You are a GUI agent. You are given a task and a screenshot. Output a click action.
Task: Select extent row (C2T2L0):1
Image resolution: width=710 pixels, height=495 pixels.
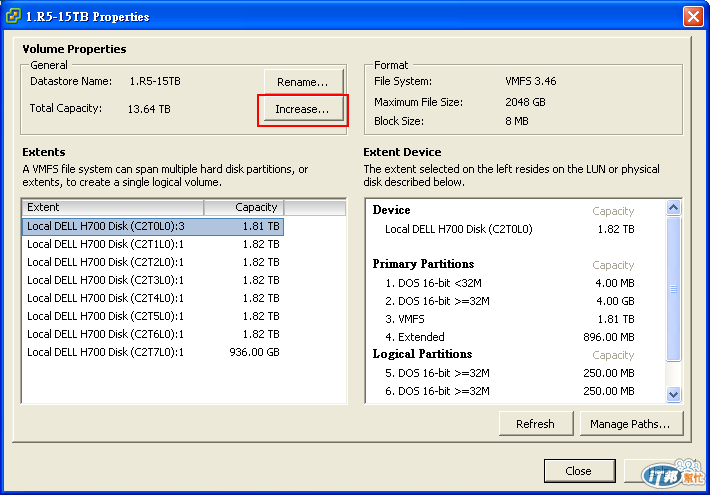153,262
